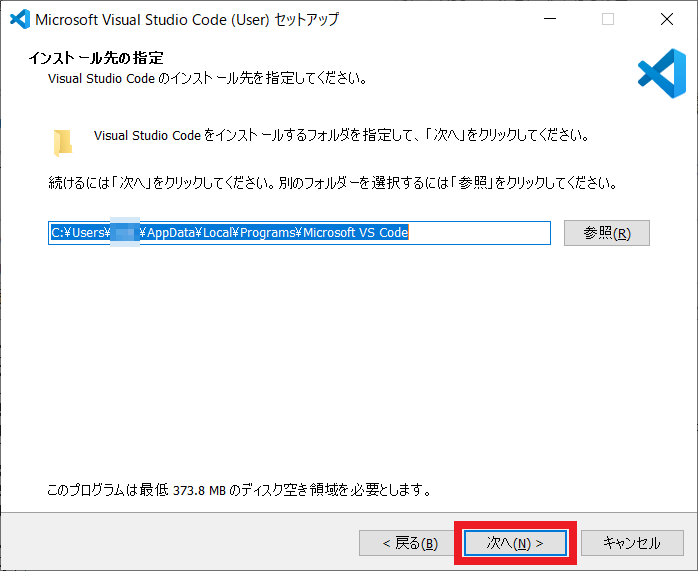
Task: Click the 373.8 MB disk space notice
Action: point(239,490)
